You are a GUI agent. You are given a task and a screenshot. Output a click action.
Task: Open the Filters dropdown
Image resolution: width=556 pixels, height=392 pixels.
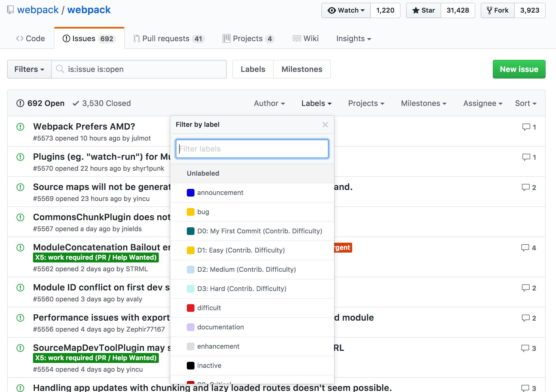click(x=29, y=69)
